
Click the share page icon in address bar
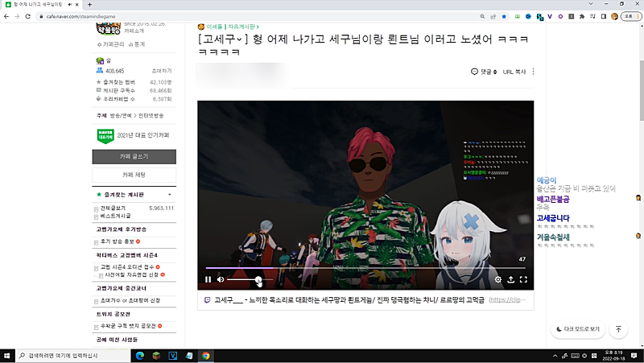coord(493,16)
